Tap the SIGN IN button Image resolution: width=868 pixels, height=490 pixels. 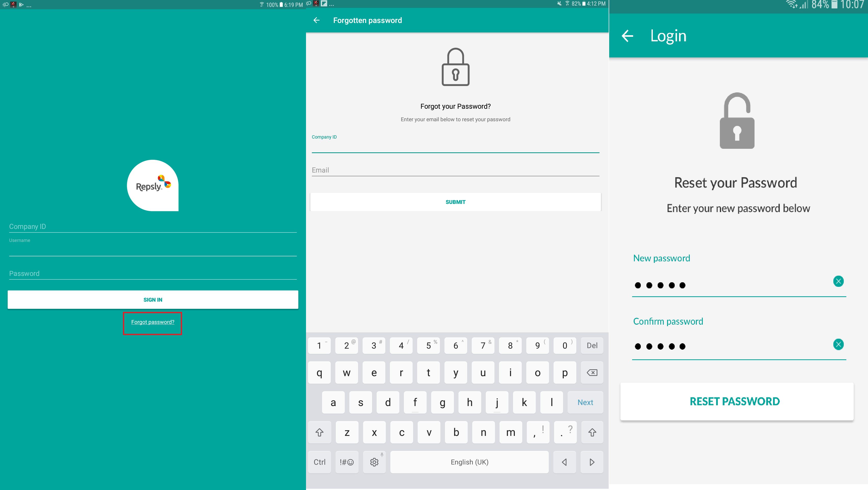pyautogui.click(x=153, y=299)
